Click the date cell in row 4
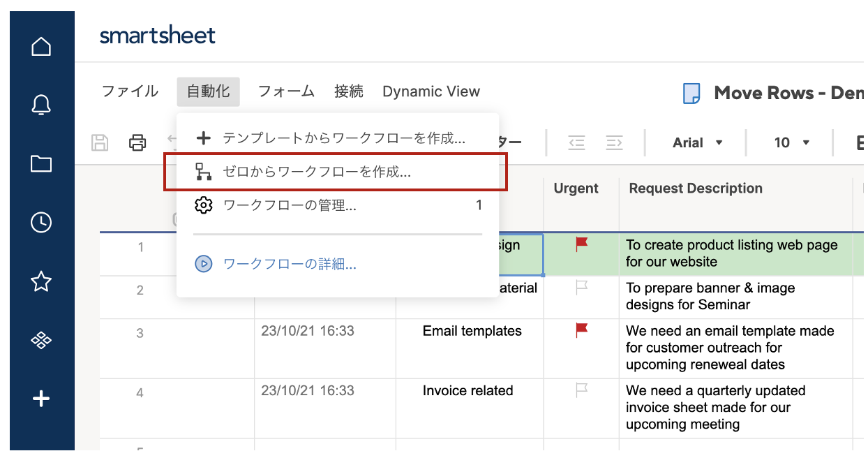This screenshot has height=458, width=868. (325, 408)
